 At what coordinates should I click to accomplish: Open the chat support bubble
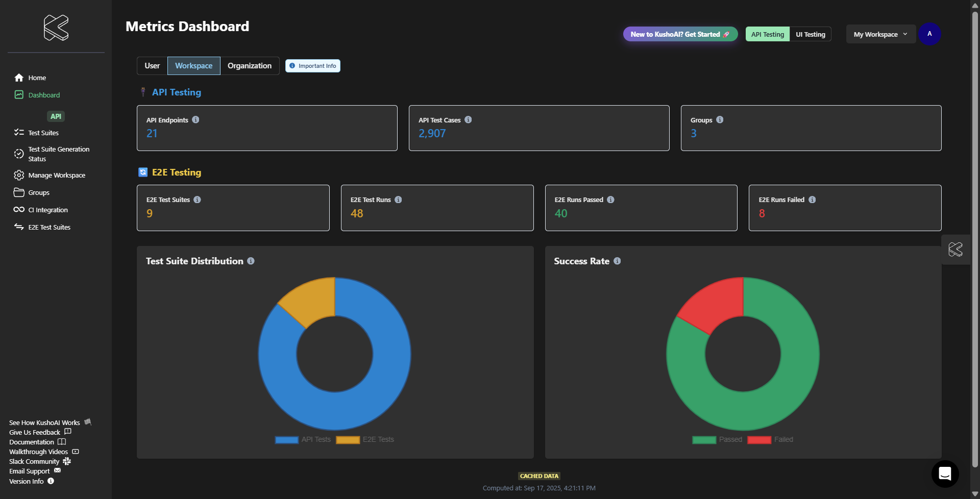click(945, 473)
